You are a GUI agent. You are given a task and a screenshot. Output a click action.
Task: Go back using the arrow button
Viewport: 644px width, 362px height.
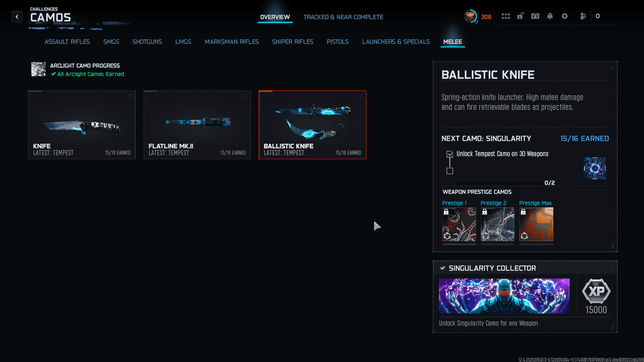[17, 17]
